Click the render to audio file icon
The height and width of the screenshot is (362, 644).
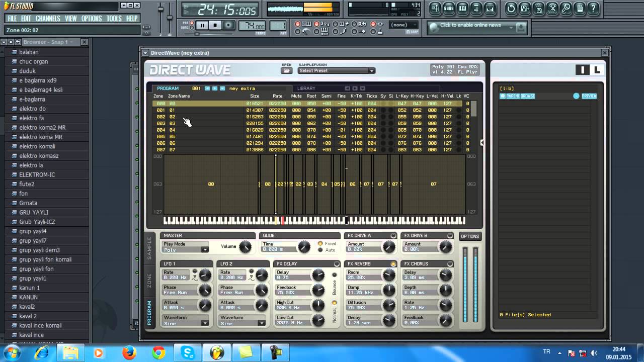538,8
